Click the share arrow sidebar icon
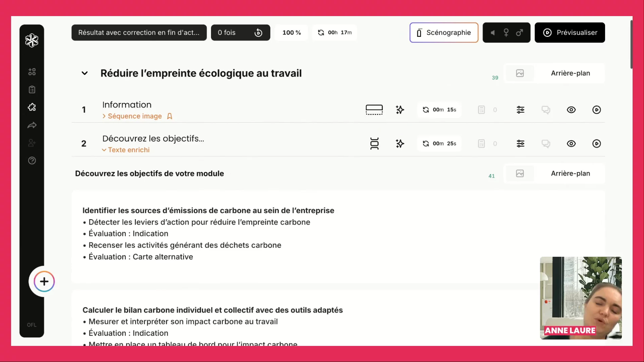This screenshot has height=362, width=644. [x=32, y=125]
